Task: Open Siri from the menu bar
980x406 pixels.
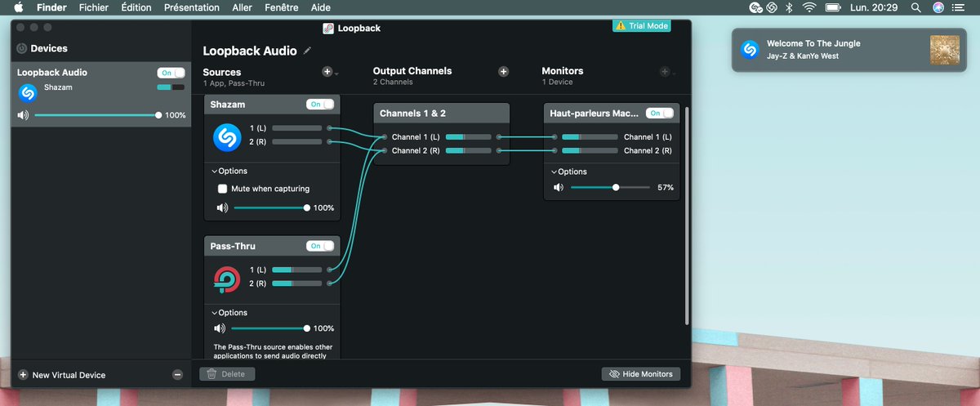Action: [x=938, y=7]
